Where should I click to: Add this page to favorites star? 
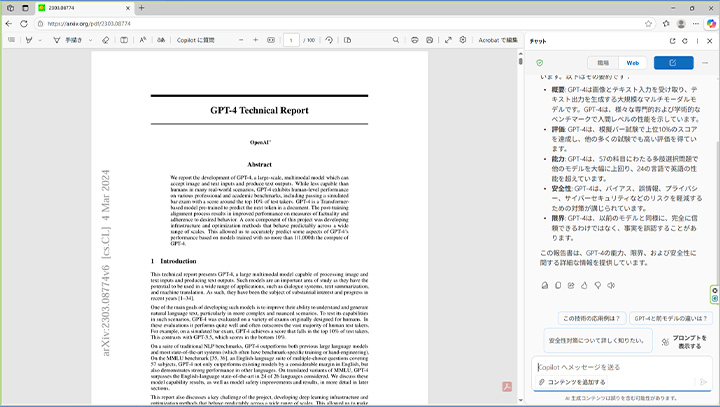point(648,23)
